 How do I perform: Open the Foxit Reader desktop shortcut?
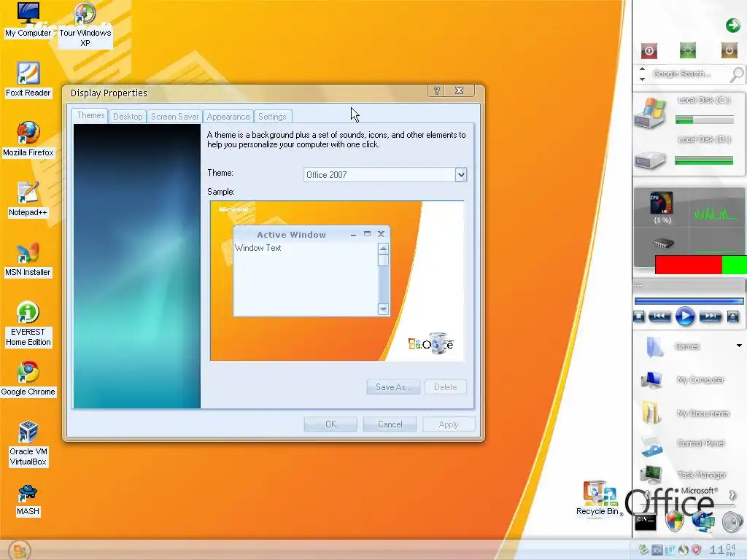(28, 79)
